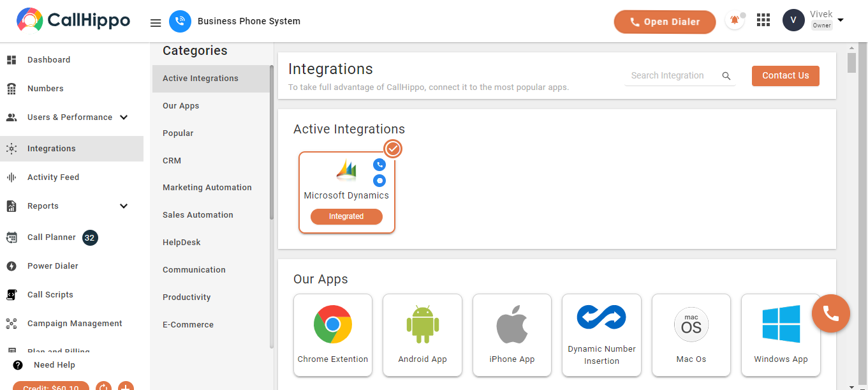Open the Android App card
The width and height of the screenshot is (868, 390).
point(422,335)
